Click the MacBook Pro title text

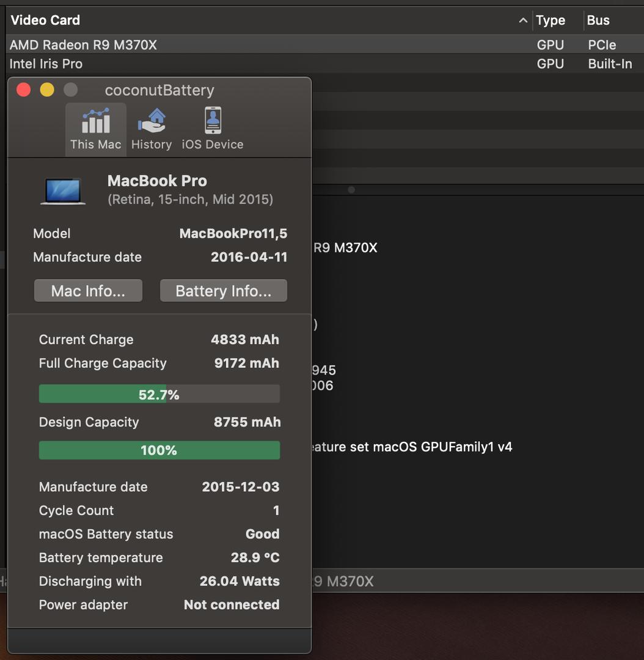click(x=157, y=180)
